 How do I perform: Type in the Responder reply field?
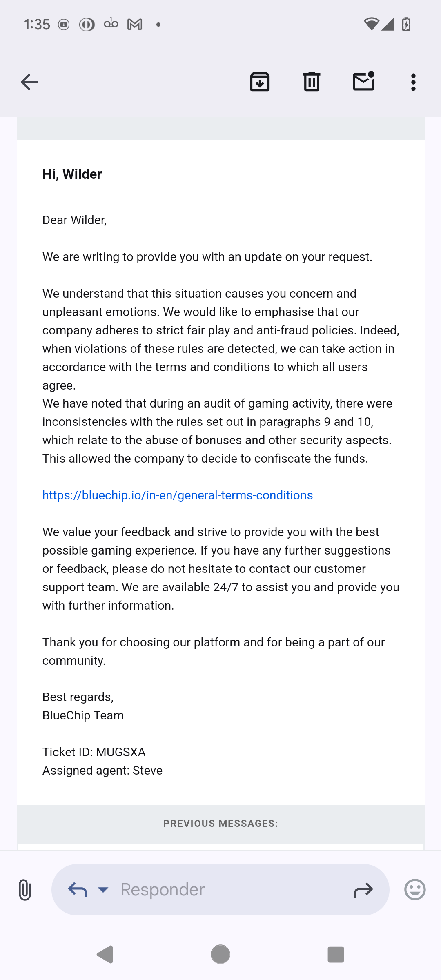(x=229, y=890)
